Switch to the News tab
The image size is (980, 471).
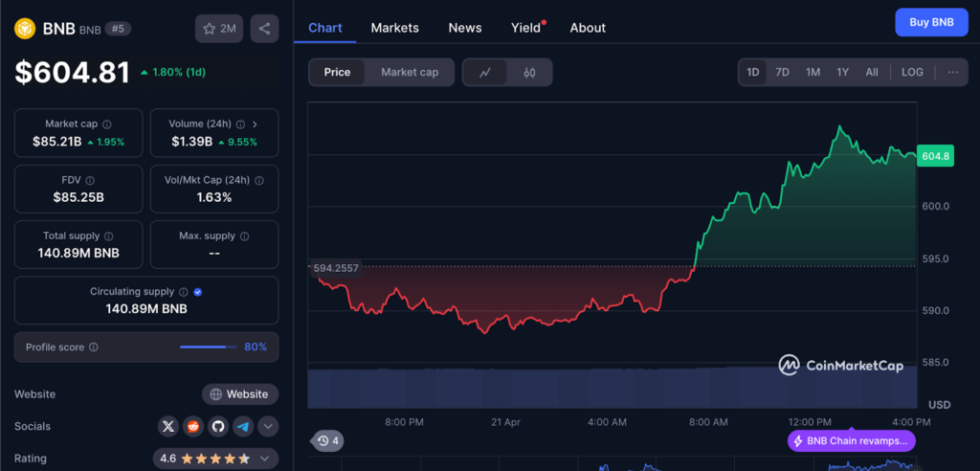click(465, 28)
